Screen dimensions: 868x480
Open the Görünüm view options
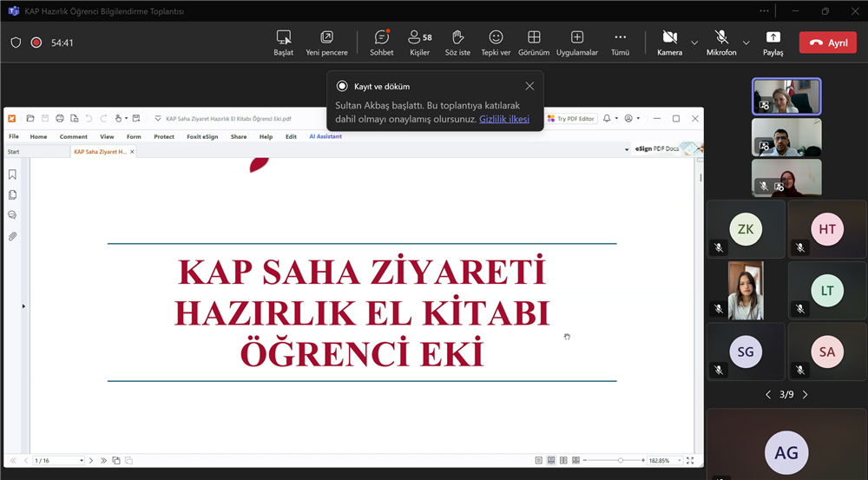pos(534,43)
